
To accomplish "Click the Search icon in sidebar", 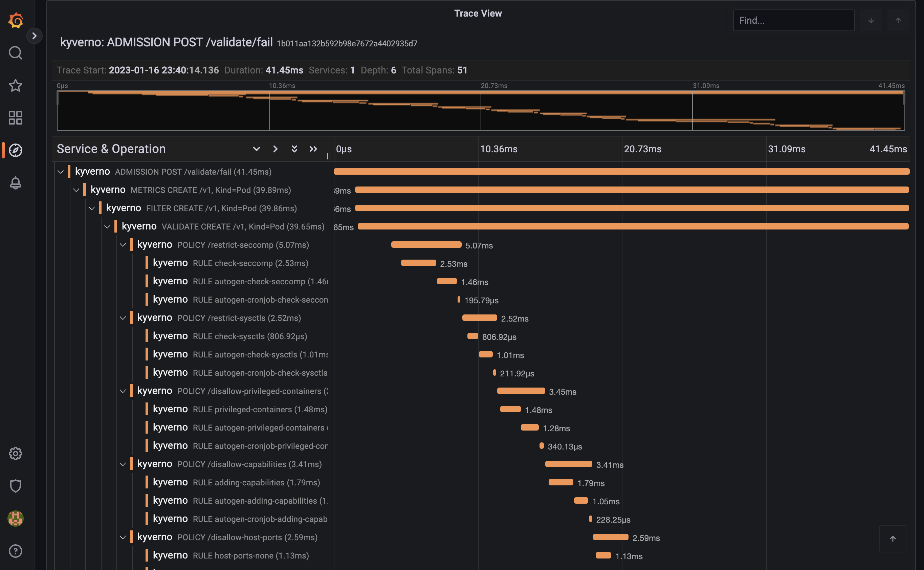I will tap(16, 53).
